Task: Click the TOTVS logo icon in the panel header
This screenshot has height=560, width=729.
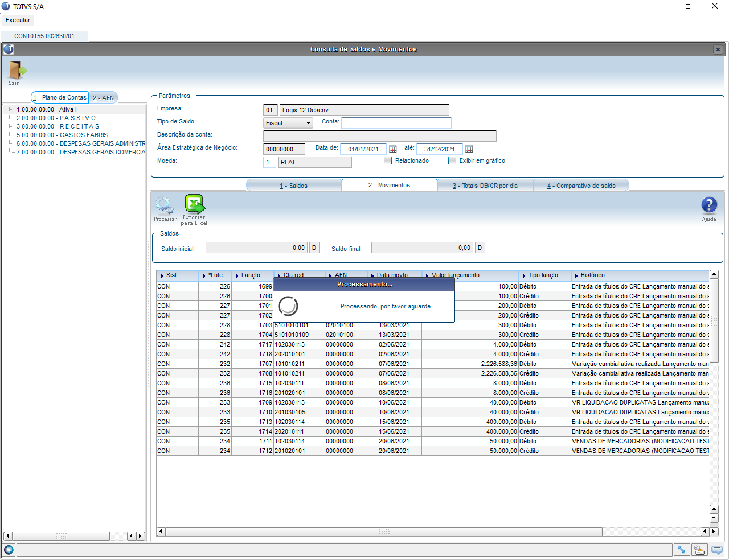Action: click(9, 50)
